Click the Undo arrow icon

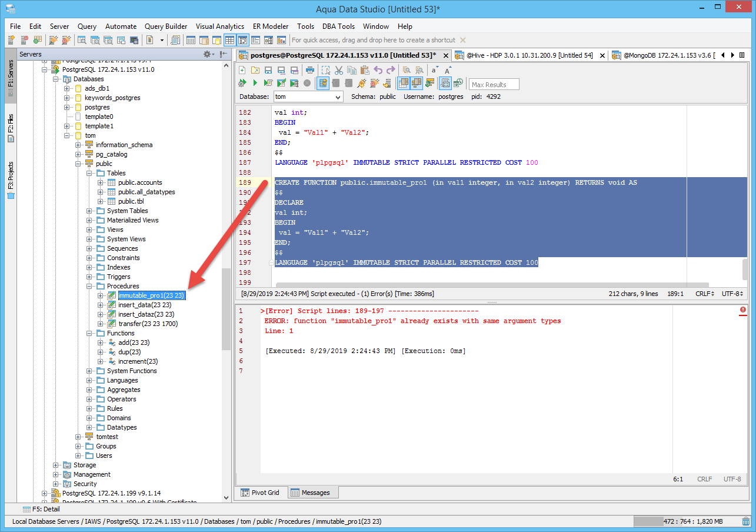[378, 70]
